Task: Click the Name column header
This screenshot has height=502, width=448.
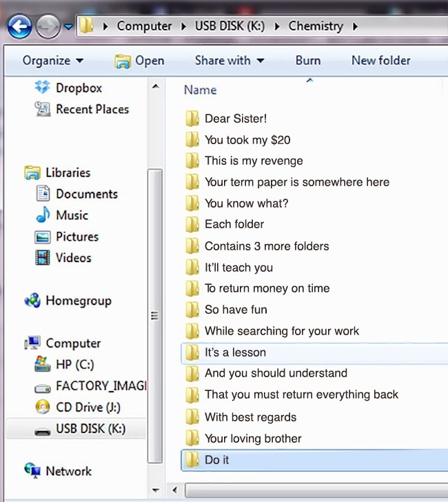Action: 200,90
